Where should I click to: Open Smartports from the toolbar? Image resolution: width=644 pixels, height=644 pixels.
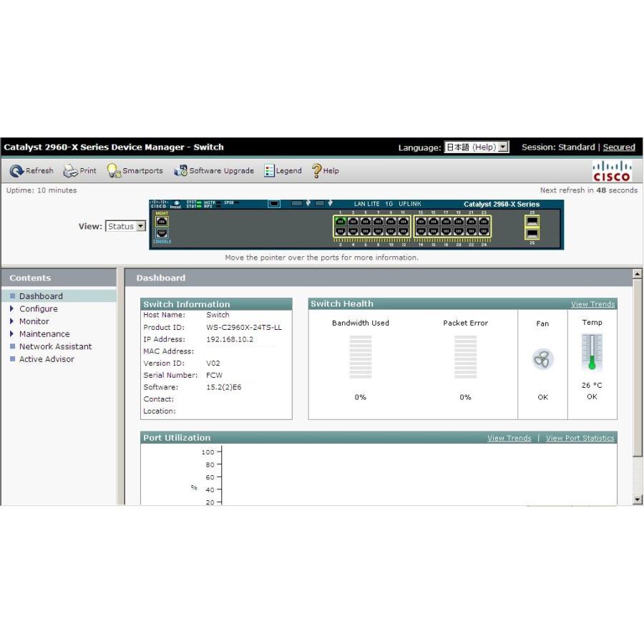[114, 171]
